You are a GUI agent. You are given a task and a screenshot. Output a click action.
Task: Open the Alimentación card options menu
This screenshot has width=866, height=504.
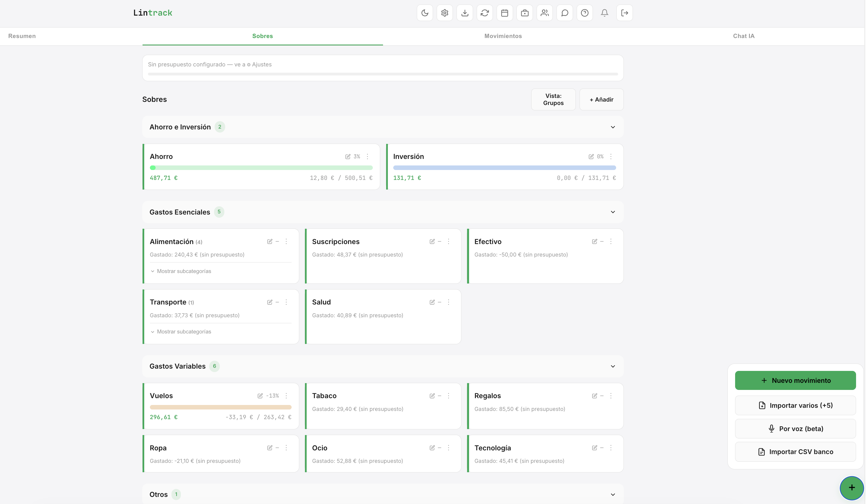tap(286, 241)
